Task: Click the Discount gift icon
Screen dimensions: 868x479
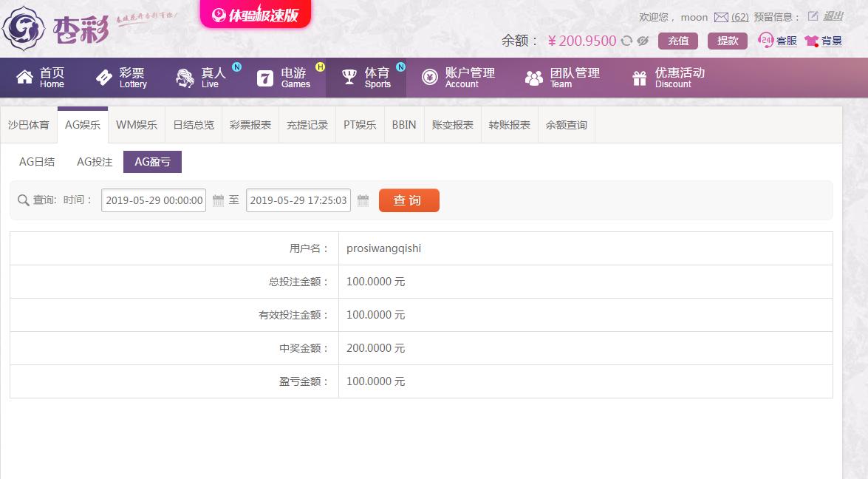Action: coord(640,78)
